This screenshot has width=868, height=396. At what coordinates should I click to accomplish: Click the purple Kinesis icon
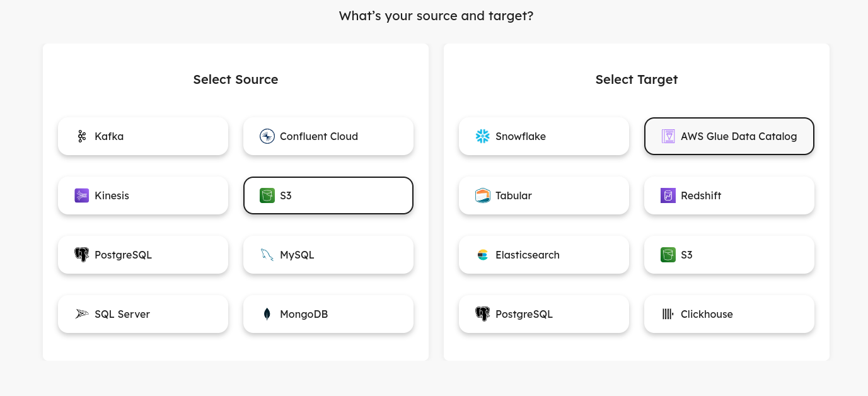point(81,195)
